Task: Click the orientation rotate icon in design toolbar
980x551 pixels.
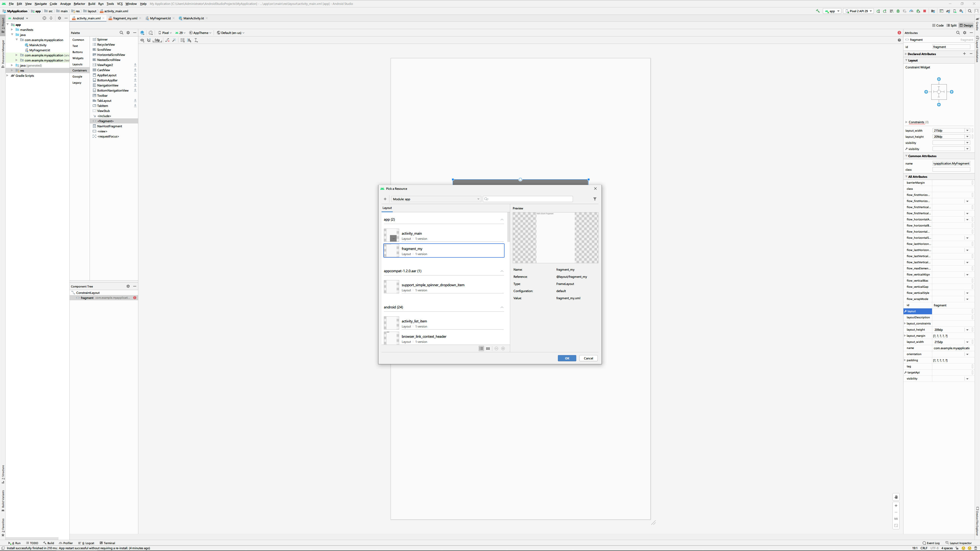Action: click(x=151, y=33)
